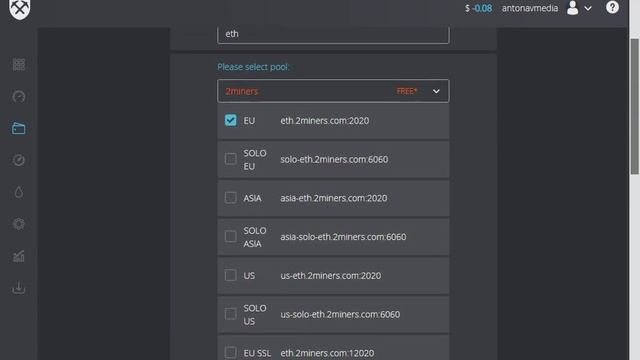Open the round dial sidebar icon

(x=19, y=160)
